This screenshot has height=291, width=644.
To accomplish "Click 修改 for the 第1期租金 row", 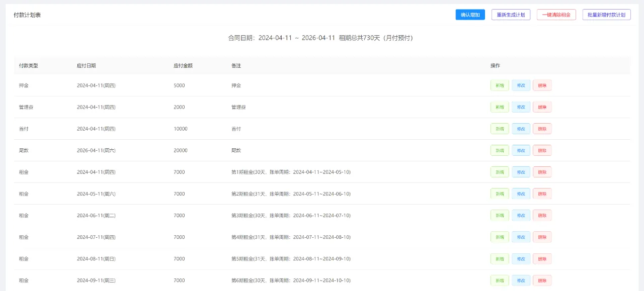I will (521, 172).
